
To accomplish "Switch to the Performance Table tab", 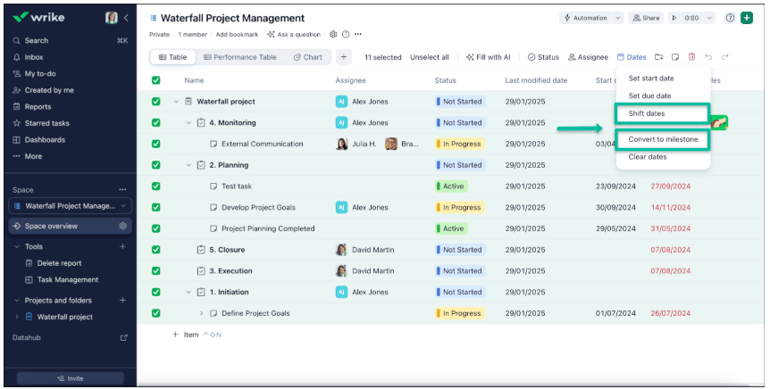I will coord(240,57).
